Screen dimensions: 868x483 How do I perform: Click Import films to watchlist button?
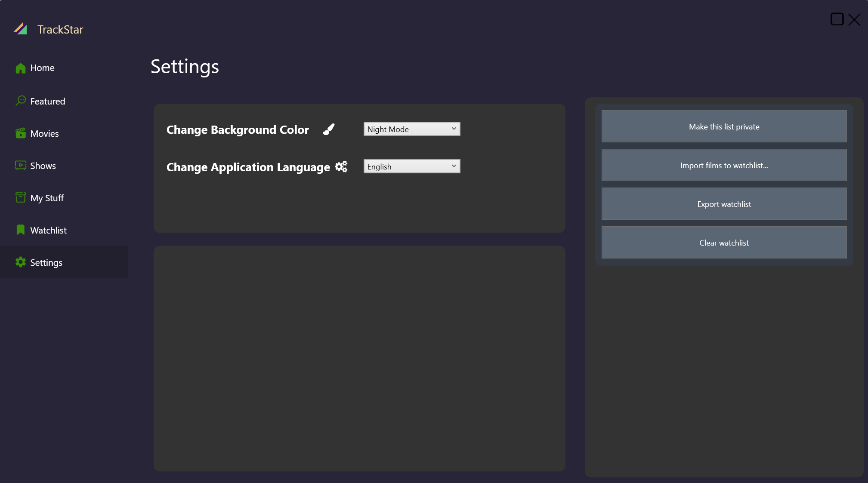click(724, 165)
